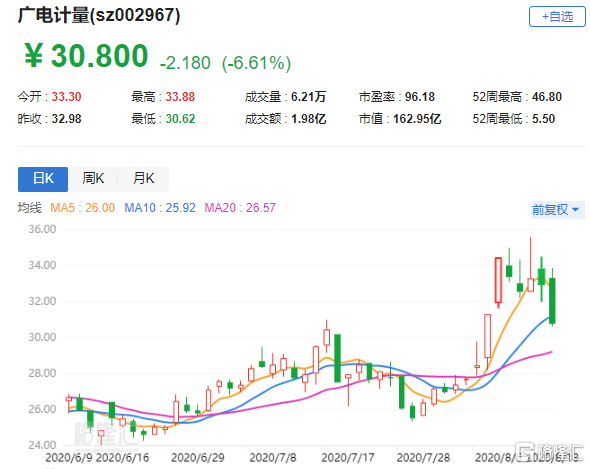Click the 均线 moving average label

pyautogui.click(x=29, y=208)
